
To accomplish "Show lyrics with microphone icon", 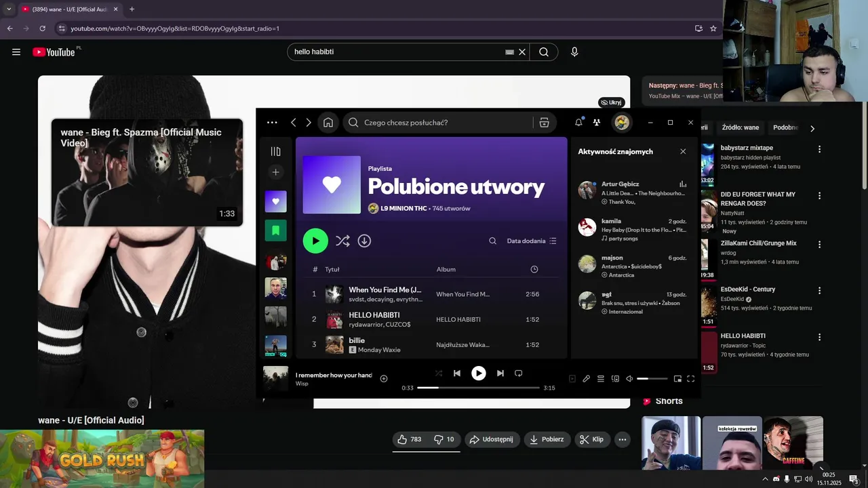I will coord(587,379).
